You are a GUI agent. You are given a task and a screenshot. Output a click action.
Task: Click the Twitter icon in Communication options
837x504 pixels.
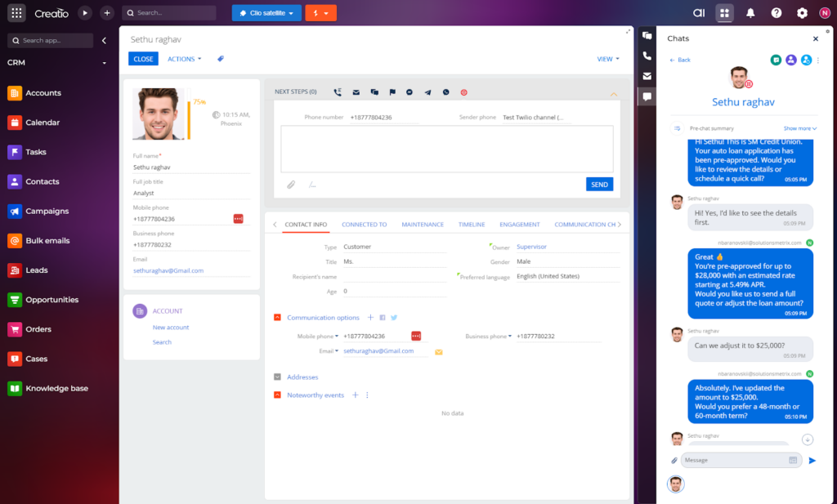click(394, 317)
